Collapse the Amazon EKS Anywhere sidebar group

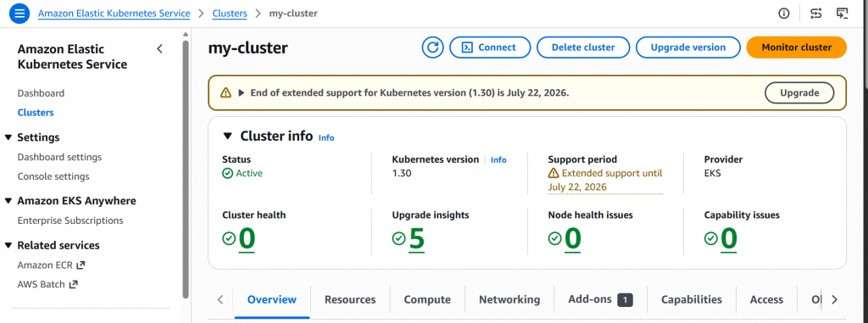pyautogui.click(x=8, y=201)
